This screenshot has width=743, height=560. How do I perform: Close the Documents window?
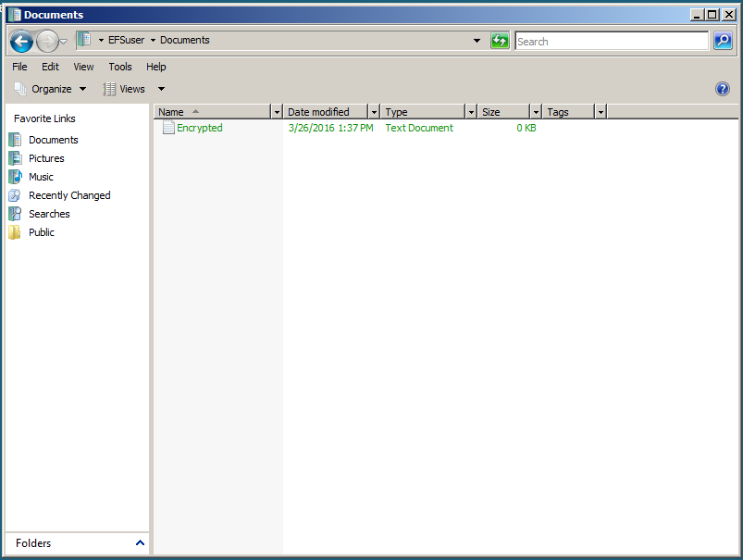click(729, 15)
